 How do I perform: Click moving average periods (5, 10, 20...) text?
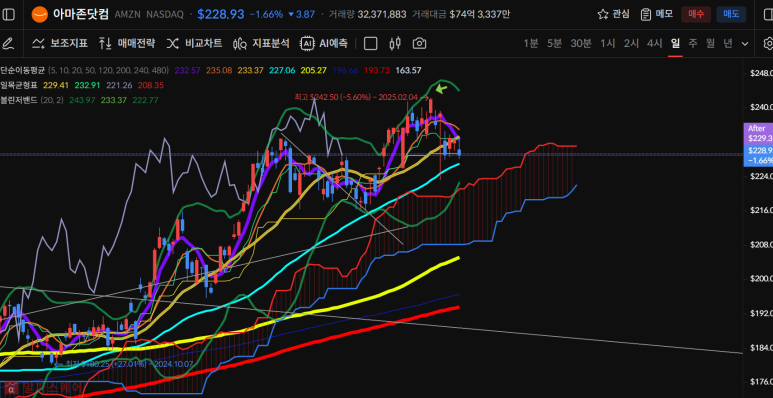point(108,71)
